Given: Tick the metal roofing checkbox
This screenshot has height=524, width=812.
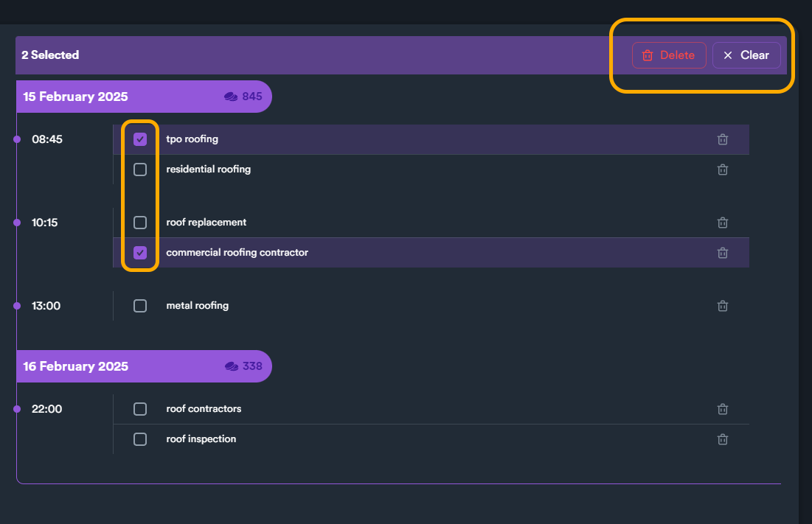Looking at the screenshot, I should tap(140, 306).
